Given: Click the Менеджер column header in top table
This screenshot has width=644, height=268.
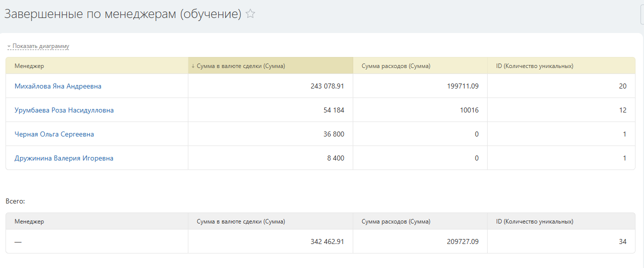Looking at the screenshot, I should pos(29,66).
